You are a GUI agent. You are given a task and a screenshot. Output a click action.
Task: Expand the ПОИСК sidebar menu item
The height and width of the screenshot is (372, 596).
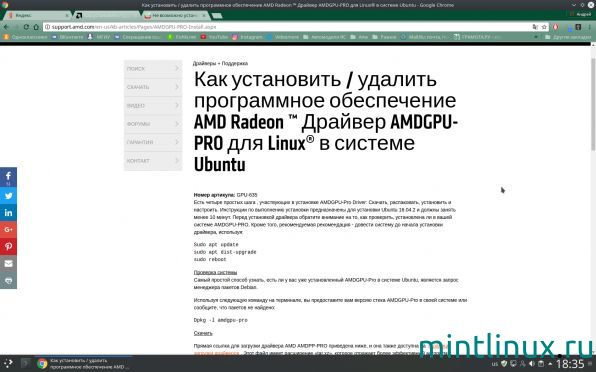coord(153,69)
